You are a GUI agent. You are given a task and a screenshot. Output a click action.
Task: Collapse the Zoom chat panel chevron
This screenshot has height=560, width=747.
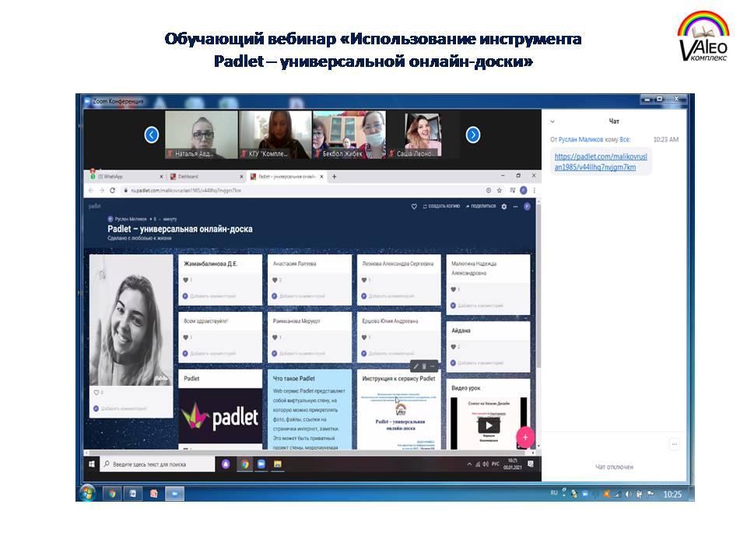tap(552, 121)
